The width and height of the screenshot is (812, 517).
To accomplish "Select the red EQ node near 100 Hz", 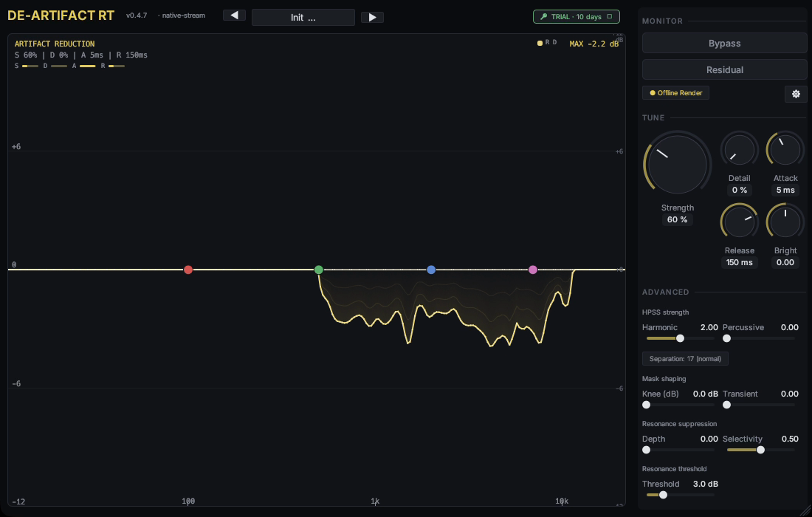I will (x=188, y=270).
